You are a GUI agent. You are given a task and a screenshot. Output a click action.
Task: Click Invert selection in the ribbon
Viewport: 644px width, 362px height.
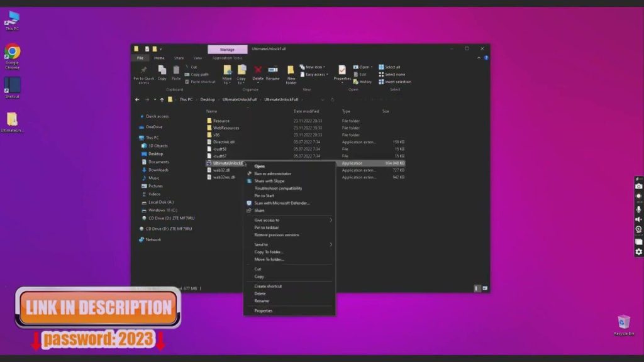397,82
